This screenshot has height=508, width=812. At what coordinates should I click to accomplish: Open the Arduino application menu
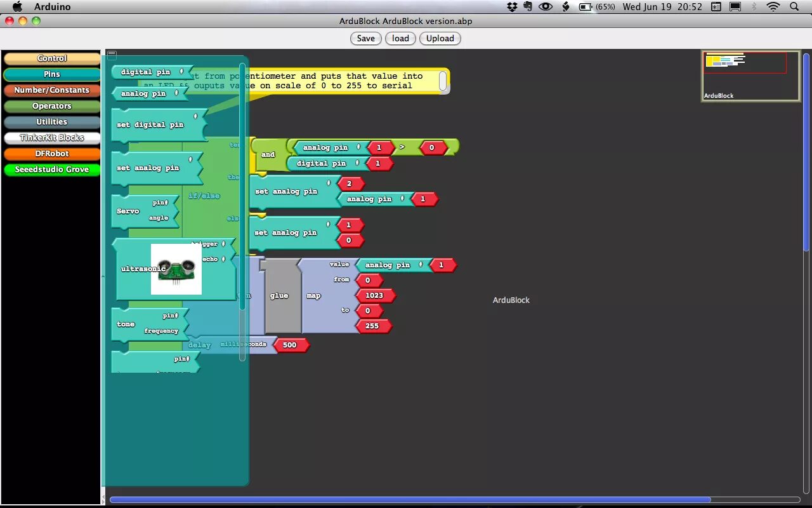pyautogui.click(x=52, y=6)
